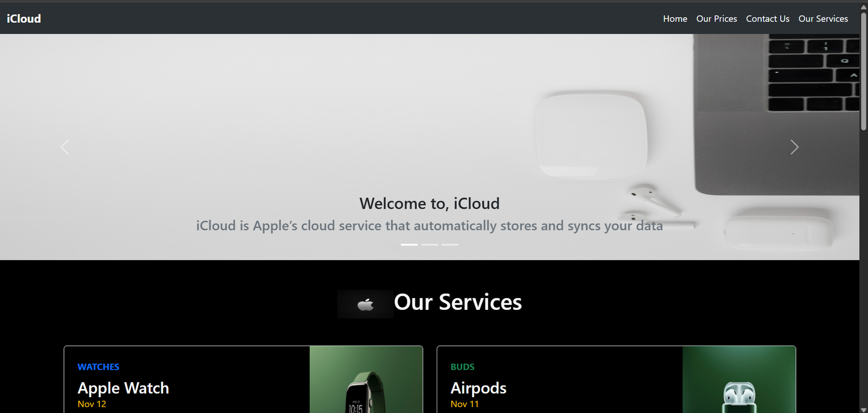Navigate to Our Services in navbar
Screen dimensions: 868x413
[822, 18]
